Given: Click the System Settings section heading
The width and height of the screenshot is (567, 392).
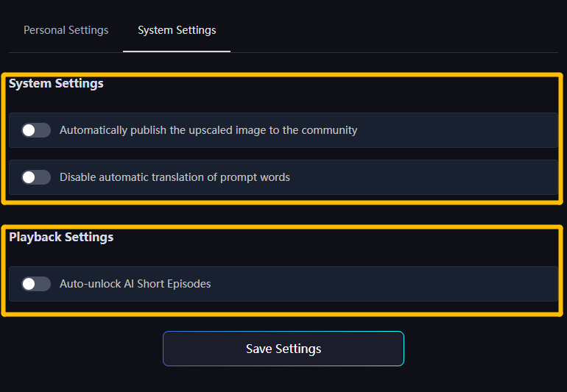Looking at the screenshot, I should [56, 84].
